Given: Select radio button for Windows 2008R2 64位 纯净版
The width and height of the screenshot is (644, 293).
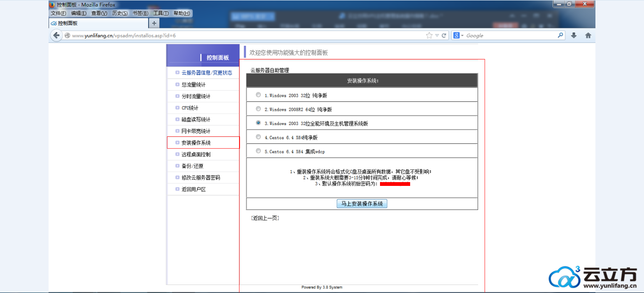Looking at the screenshot, I should coord(258,109).
